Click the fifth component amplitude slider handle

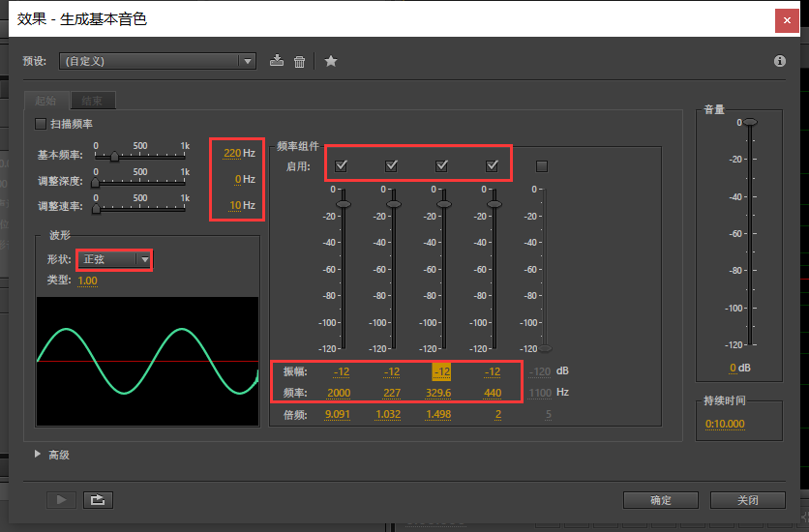point(545,348)
